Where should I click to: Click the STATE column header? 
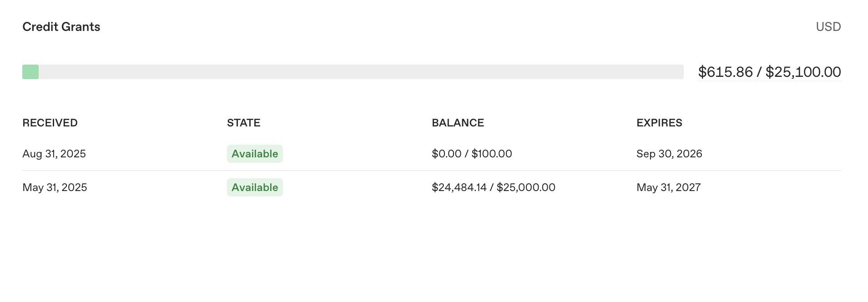[x=243, y=123]
